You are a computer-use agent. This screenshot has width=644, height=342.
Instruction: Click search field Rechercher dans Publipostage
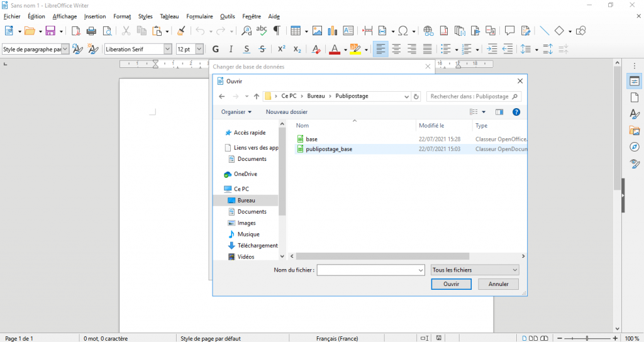click(474, 96)
